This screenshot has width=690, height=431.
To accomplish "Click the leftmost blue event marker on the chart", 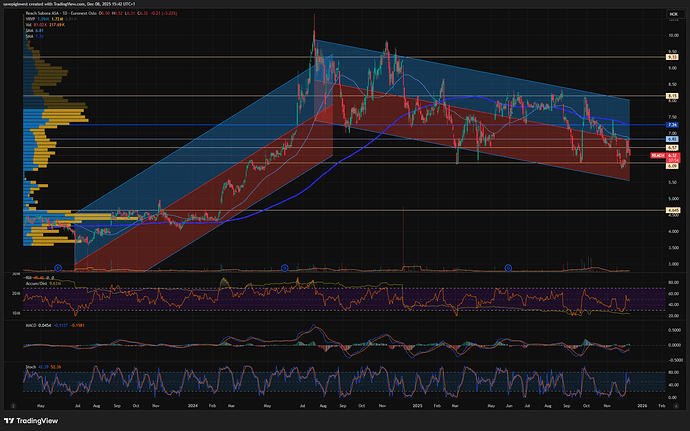I will (59, 267).
